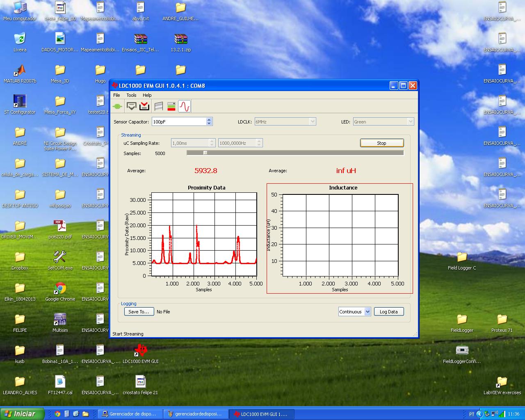The image size is (525, 420).
Task: Click the Start Streaming status text
Action: [x=128, y=334]
